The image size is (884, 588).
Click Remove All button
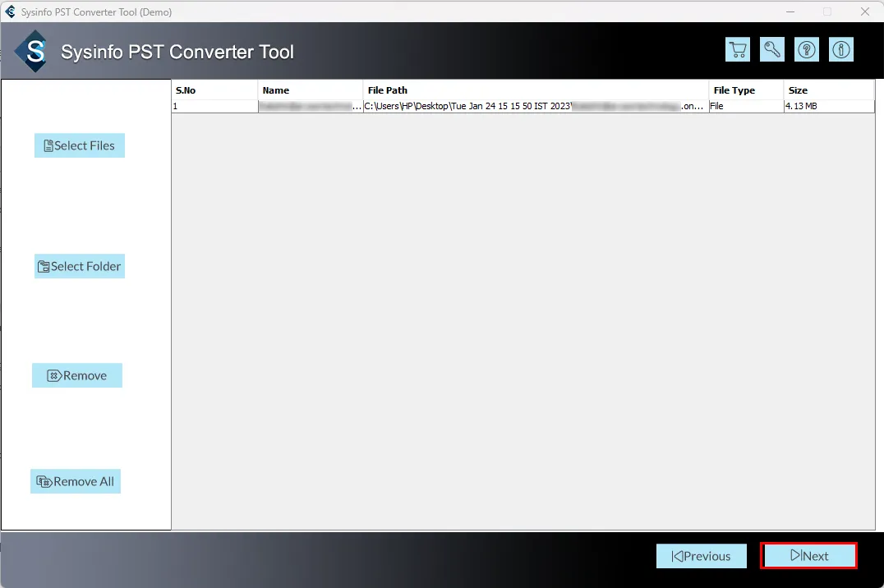pos(76,481)
